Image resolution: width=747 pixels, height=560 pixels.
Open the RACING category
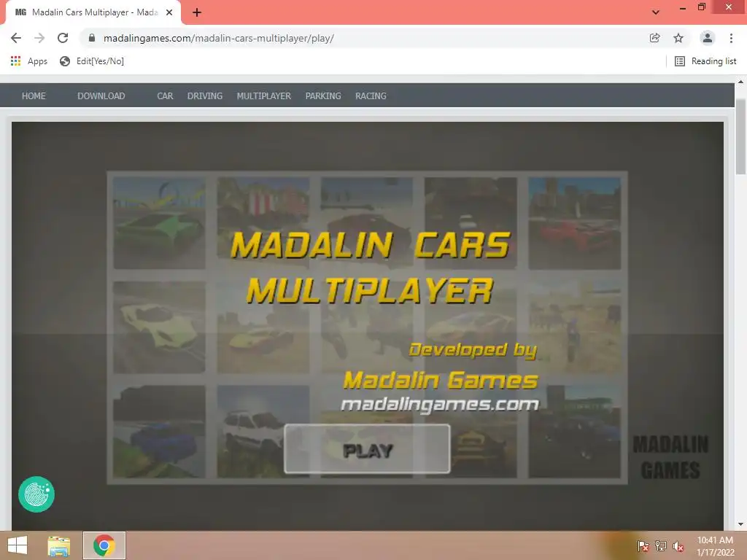[371, 96]
